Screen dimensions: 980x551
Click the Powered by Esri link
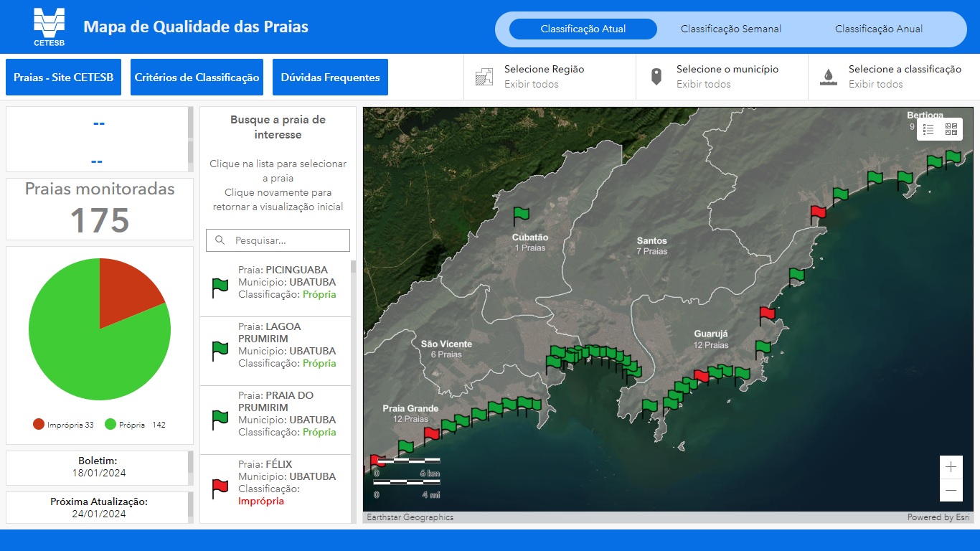pos(940,517)
